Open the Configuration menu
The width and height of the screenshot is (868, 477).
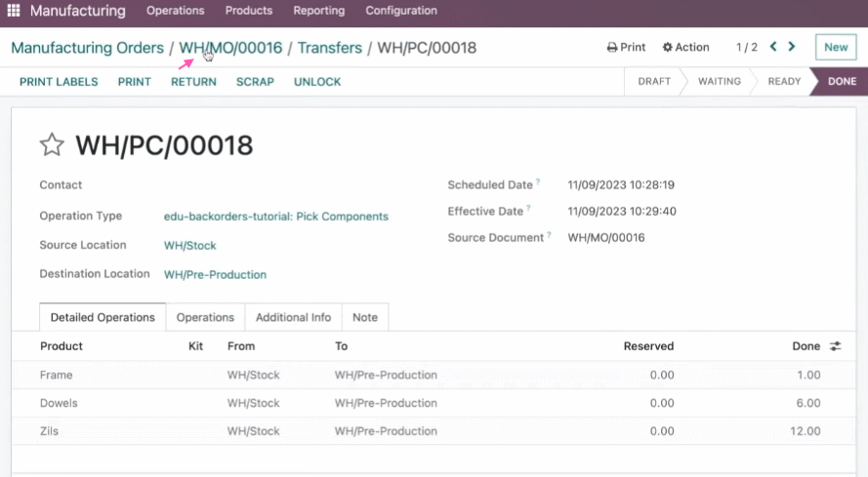point(400,11)
